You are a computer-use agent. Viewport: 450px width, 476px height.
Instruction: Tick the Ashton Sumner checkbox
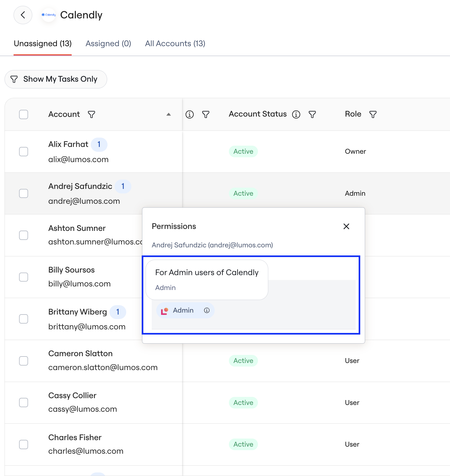24,235
